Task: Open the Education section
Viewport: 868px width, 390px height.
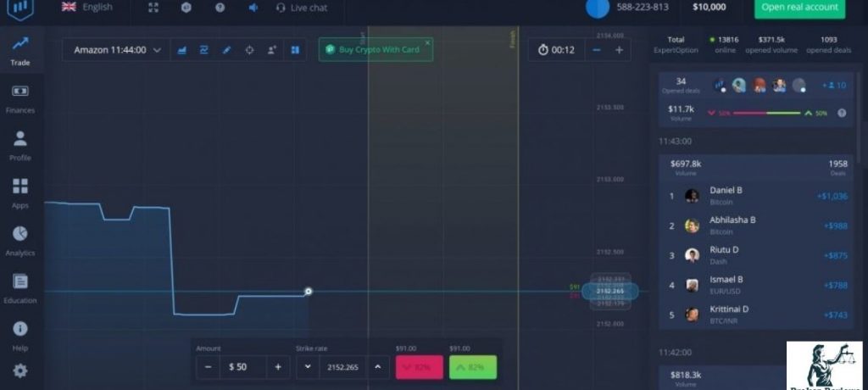Action: (20, 288)
